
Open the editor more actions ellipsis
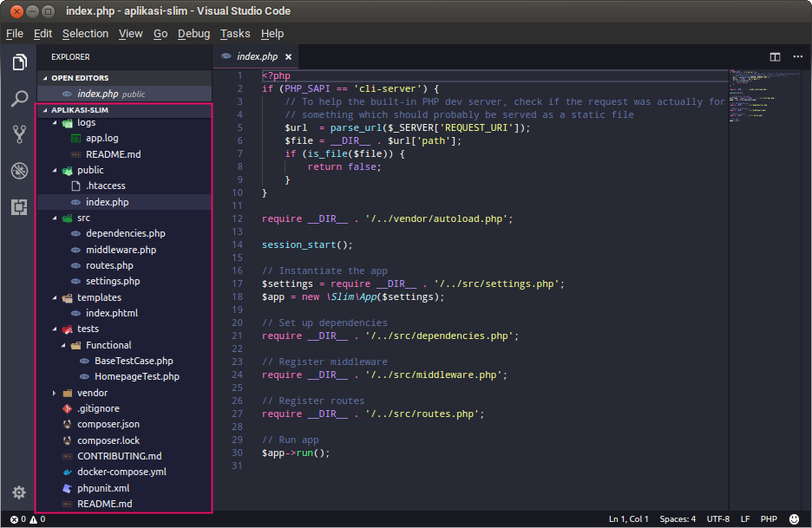pos(798,57)
